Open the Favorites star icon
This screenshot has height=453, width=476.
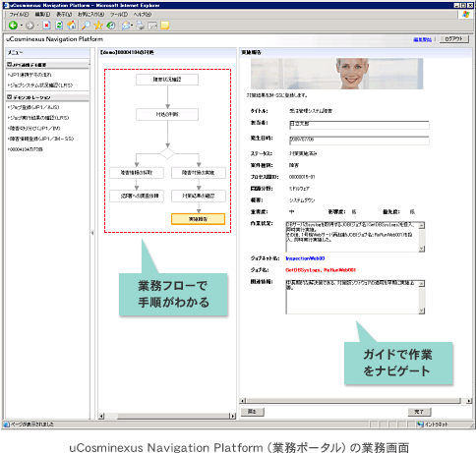coord(98,26)
